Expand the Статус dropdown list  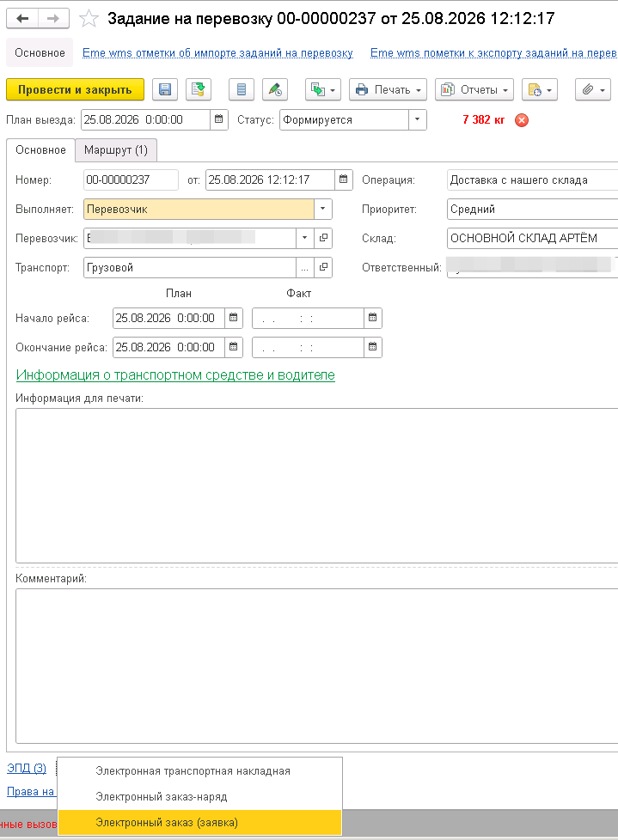click(417, 119)
